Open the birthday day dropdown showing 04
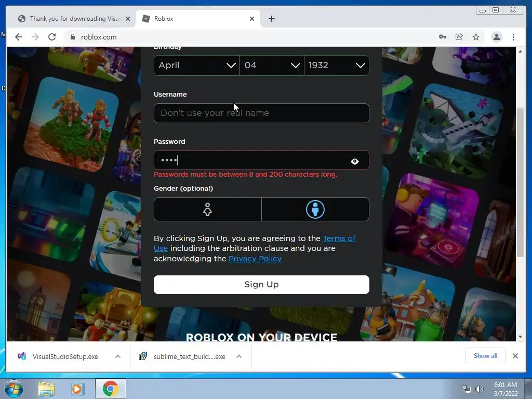This screenshot has width=532, height=399. tap(272, 65)
